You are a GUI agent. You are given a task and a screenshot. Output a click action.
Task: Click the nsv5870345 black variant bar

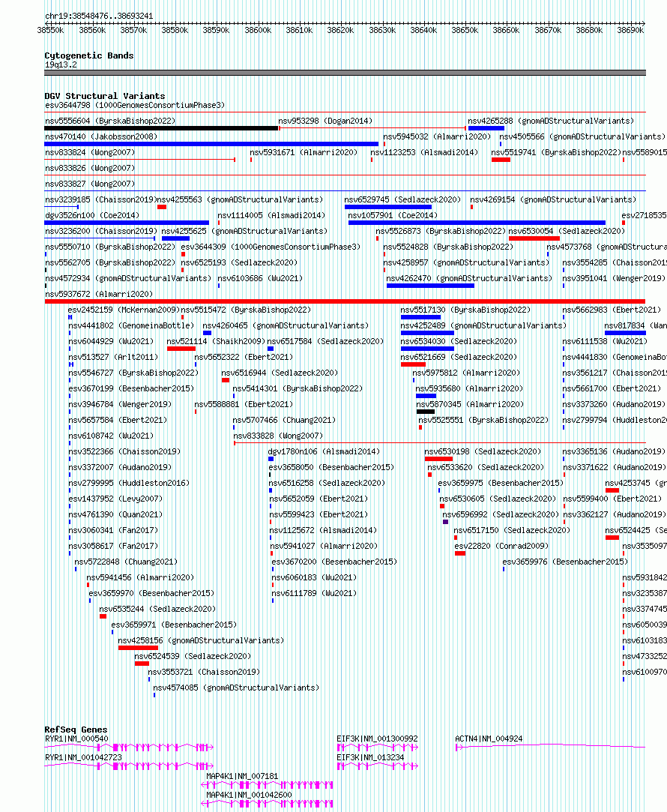(x=426, y=412)
